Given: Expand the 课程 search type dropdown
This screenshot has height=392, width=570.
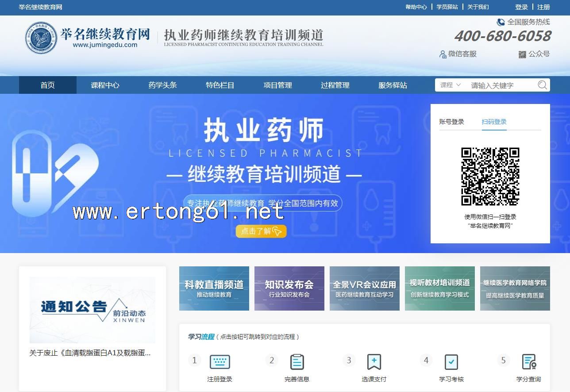Looking at the screenshot, I should point(451,85).
